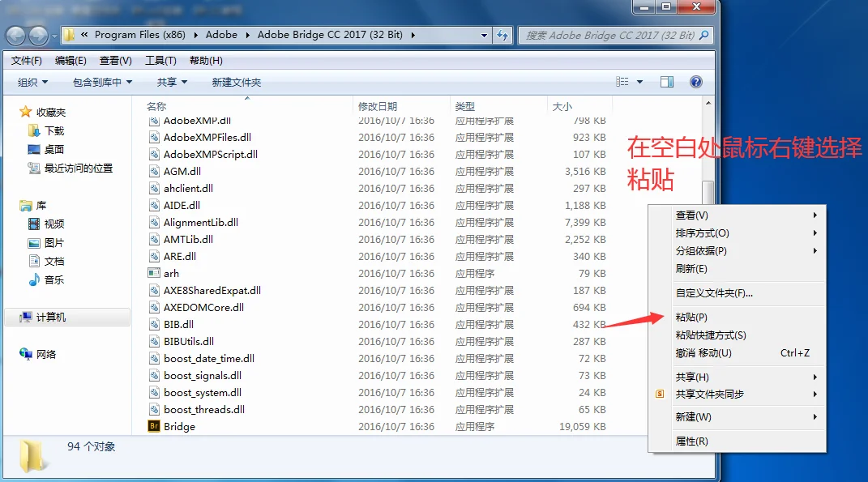Click the search magnifier icon
Image resolution: width=868 pixels, height=482 pixels.
tap(703, 35)
